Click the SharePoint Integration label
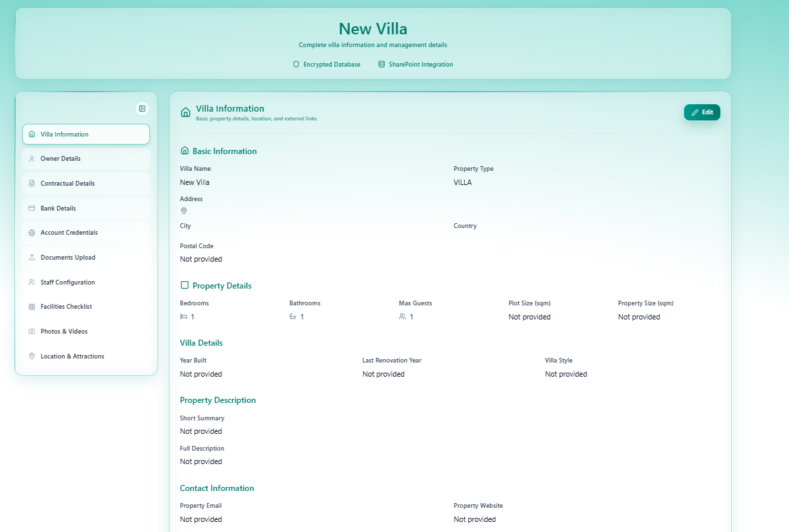 420,65
